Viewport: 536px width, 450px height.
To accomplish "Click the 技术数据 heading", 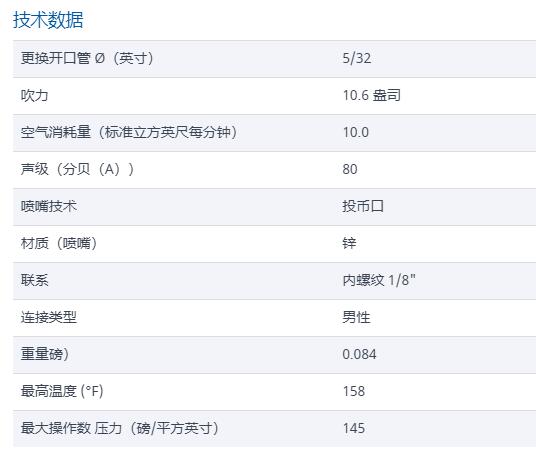I will 48,20.
